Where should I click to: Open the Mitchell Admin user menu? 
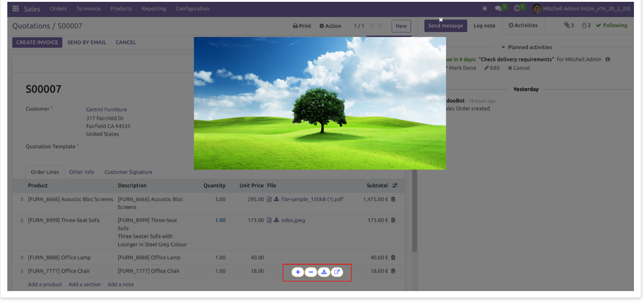coord(581,9)
